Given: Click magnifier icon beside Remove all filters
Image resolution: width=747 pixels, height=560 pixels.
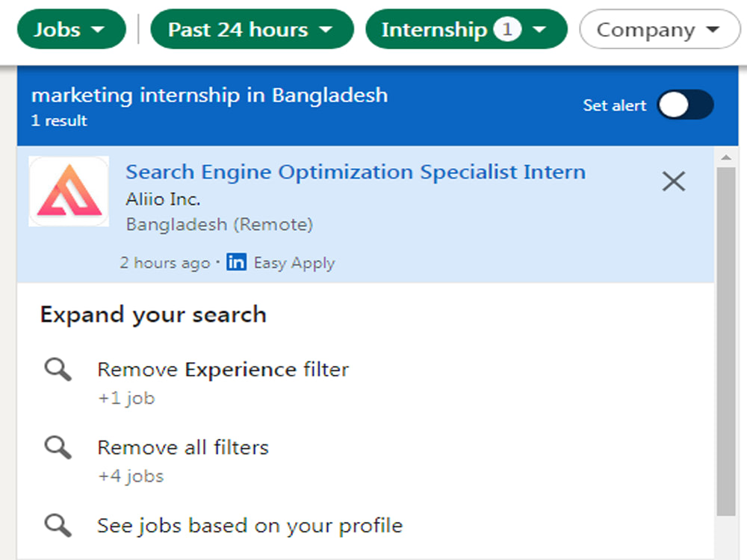Looking at the screenshot, I should click(58, 447).
